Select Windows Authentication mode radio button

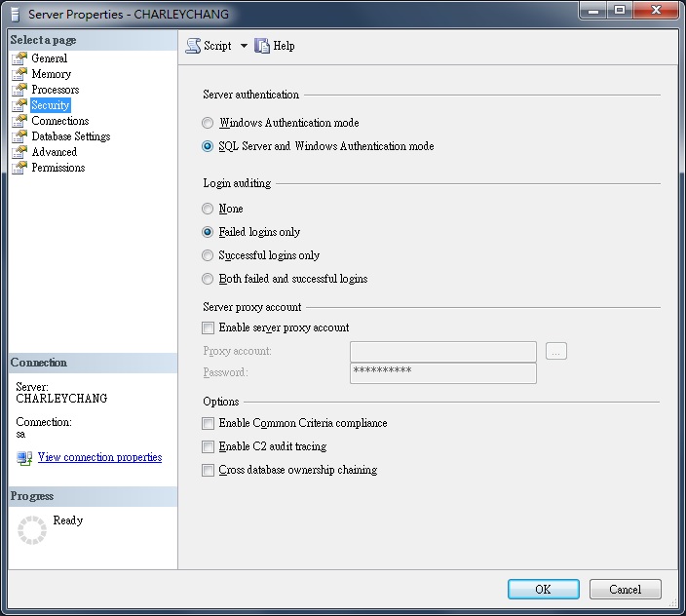click(x=208, y=124)
